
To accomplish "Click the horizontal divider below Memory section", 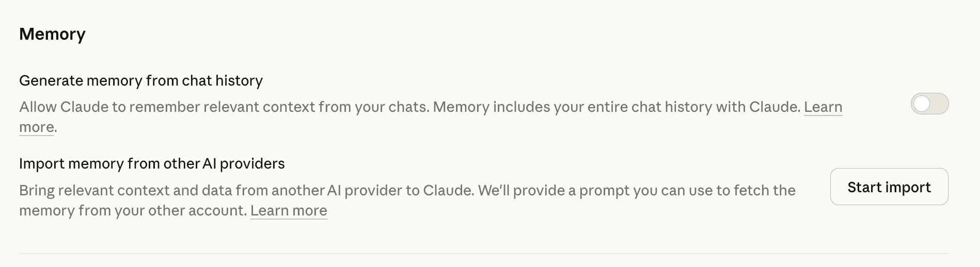I will 483,253.
